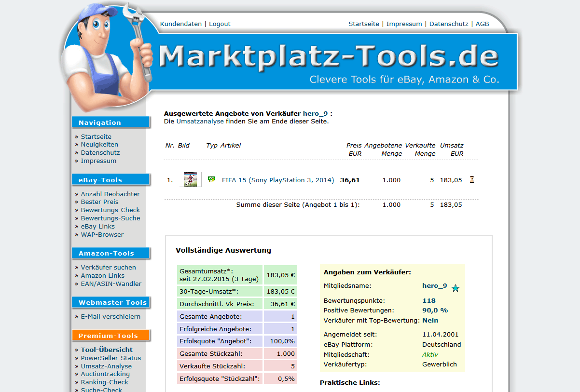Screen dimensions: 580x392
Task: Click the green-yellow listing type icon
Action: (211, 179)
